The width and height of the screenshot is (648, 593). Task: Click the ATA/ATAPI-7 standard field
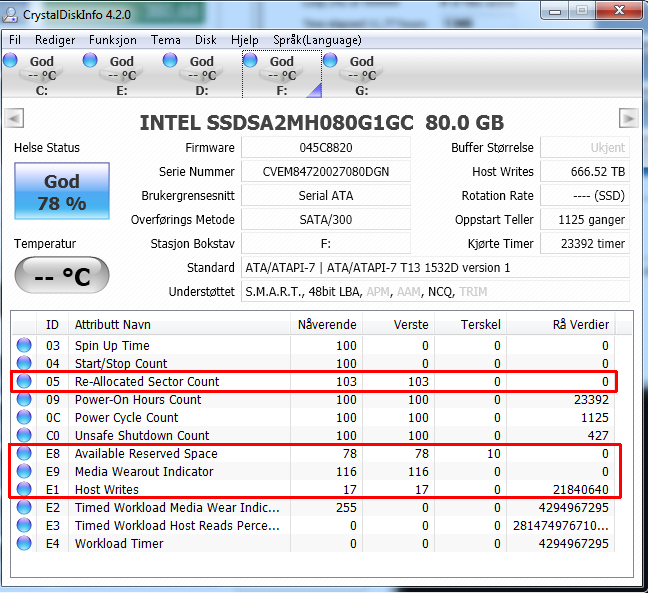click(x=436, y=267)
